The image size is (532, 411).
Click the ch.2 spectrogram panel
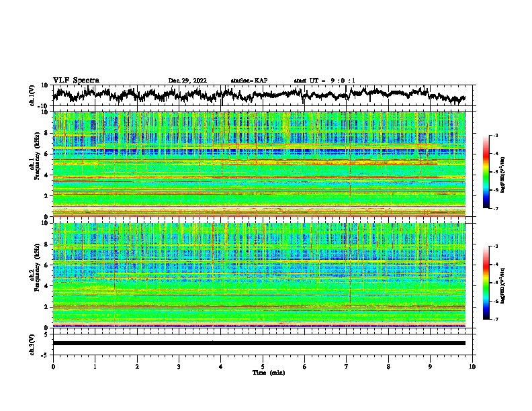click(259, 275)
